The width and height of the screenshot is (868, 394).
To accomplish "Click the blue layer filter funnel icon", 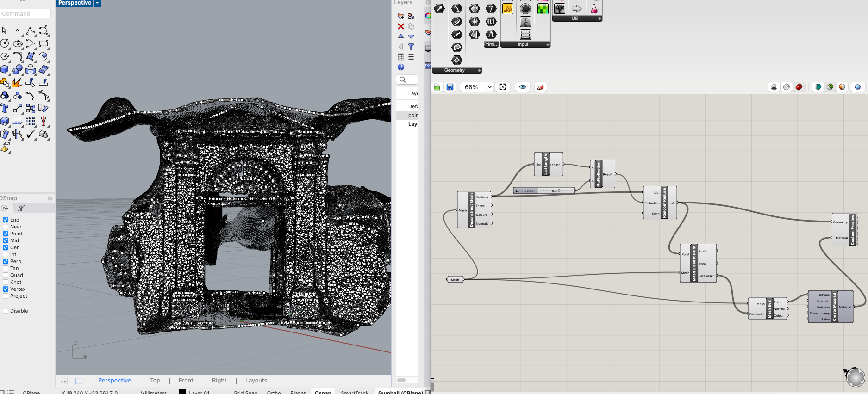I will coord(411,47).
